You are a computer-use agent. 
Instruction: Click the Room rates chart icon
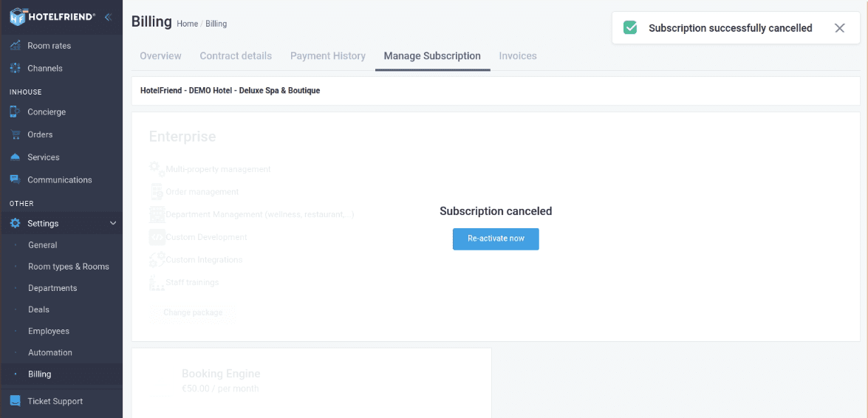click(16, 45)
